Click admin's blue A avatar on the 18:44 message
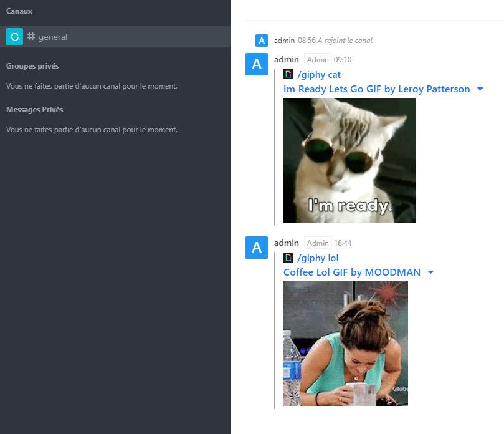This screenshot has height=434, width=504. pyautogui.click(x=256, y=248)
